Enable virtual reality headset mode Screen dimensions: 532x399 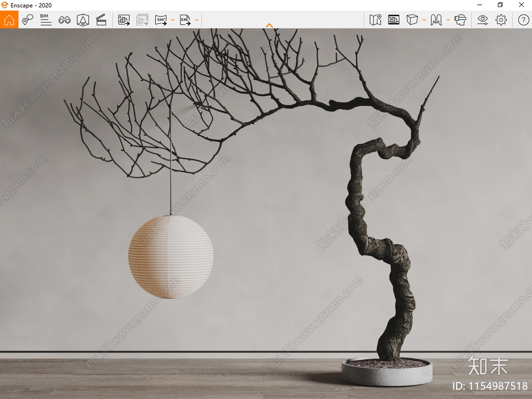pos(460,20)
